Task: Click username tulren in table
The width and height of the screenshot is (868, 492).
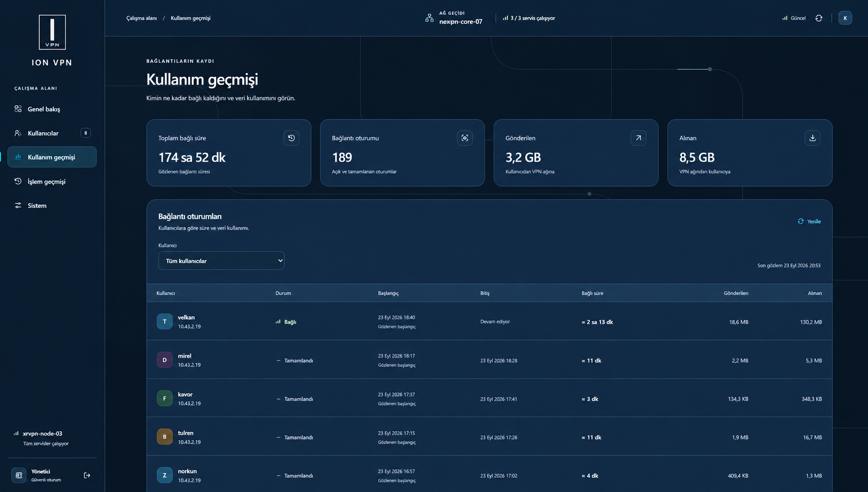Action: (186, 433)
